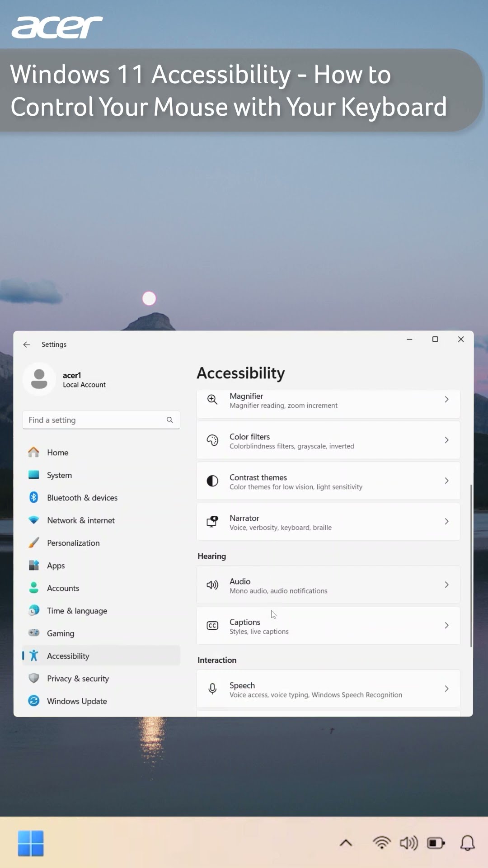
Task: Open Narrator settings
Action: (x=328, y=522)
